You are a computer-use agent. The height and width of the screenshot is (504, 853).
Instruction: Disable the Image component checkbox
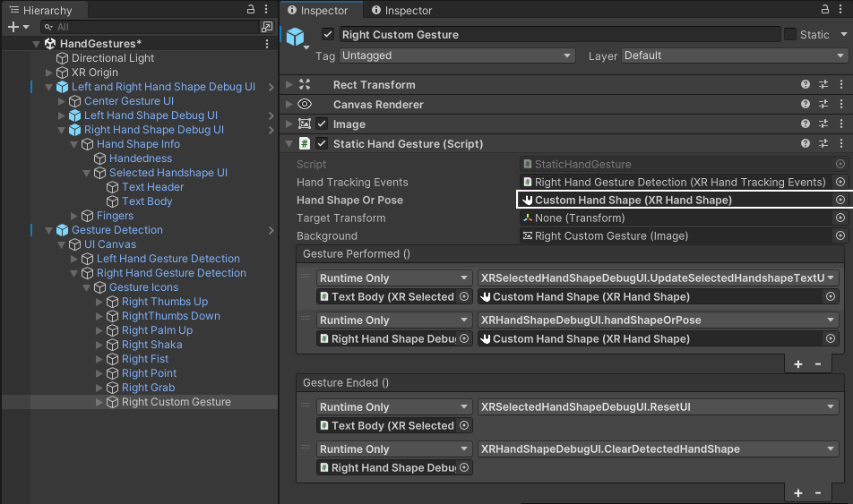(x=322, y=124)
